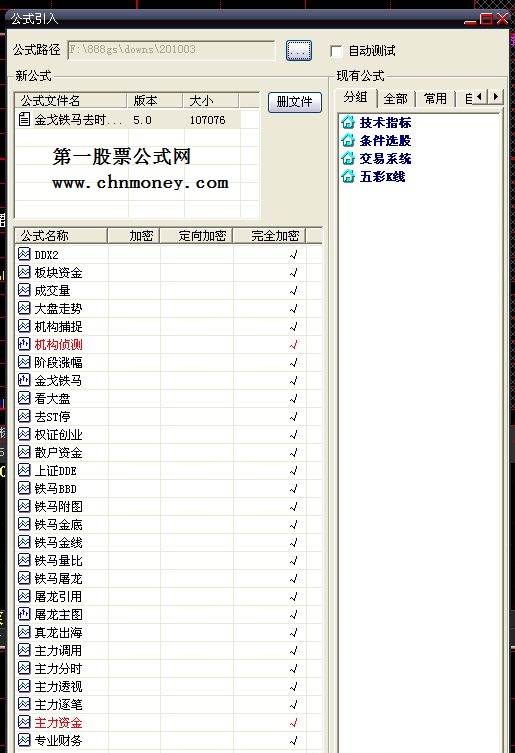Toggle 完全加密 checkmark for 金戈铁马
Viewport: 515px width, 753px height.
[294, 381]
